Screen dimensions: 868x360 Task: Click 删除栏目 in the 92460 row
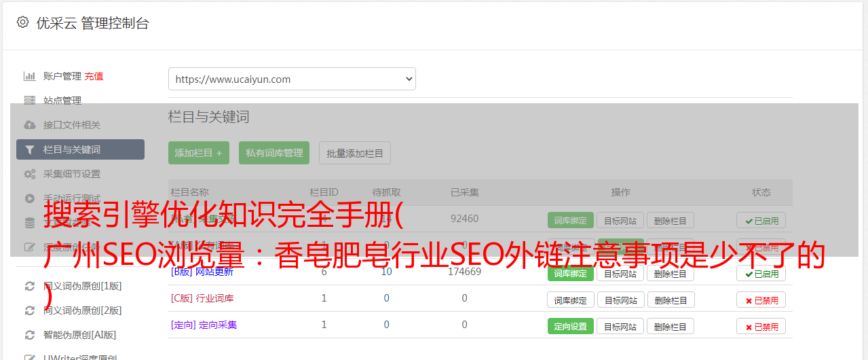tap(670, 220)
